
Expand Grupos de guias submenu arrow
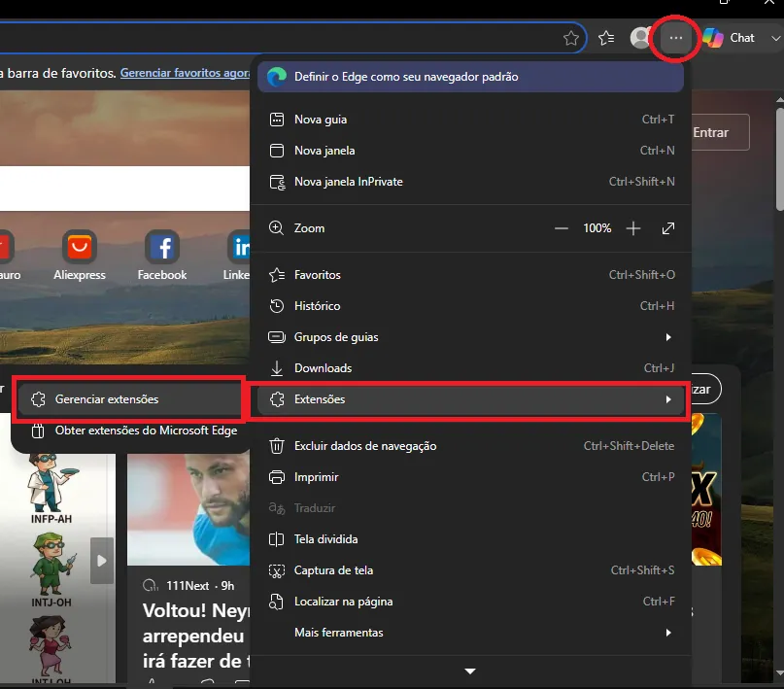(x=668, y=337)
